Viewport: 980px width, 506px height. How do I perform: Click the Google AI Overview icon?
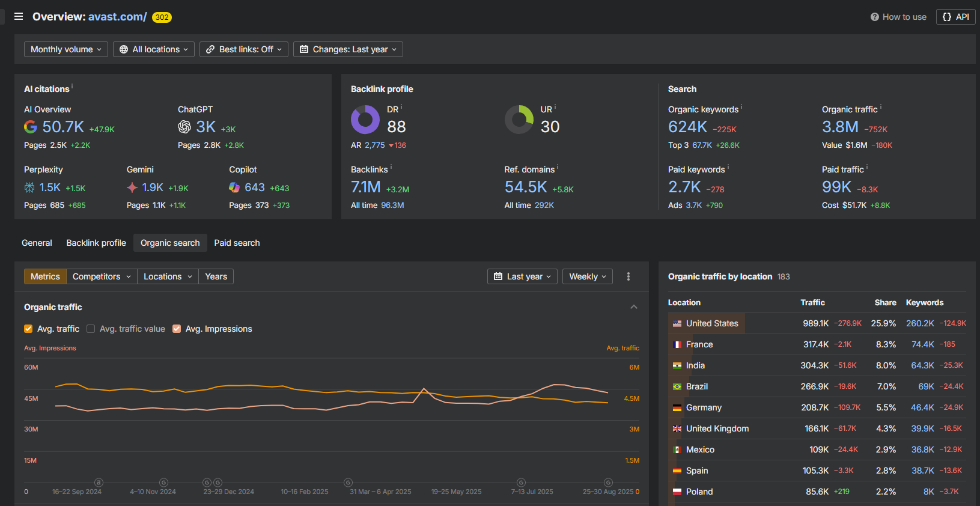click(30, 127)
